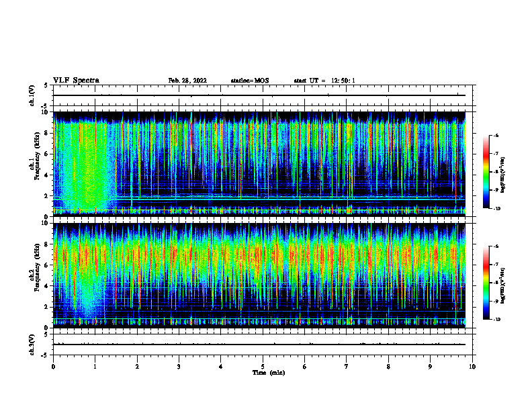The height and width of the screenshot is (411, 532).
Task: Click the "5" tick on ch.1(V) axis
Action: click(x=47, y=85)
